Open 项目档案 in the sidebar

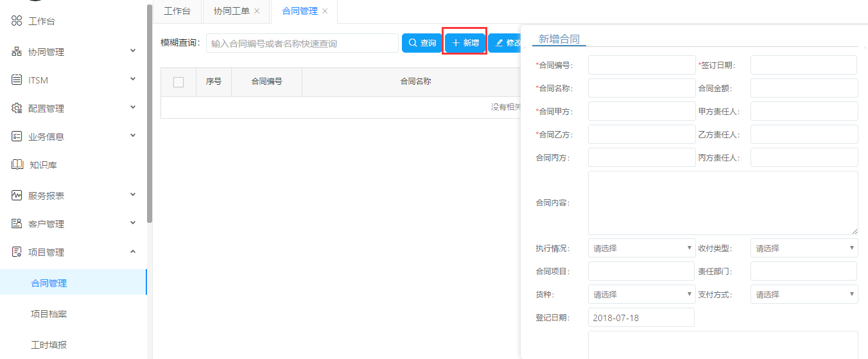(49, 313)
